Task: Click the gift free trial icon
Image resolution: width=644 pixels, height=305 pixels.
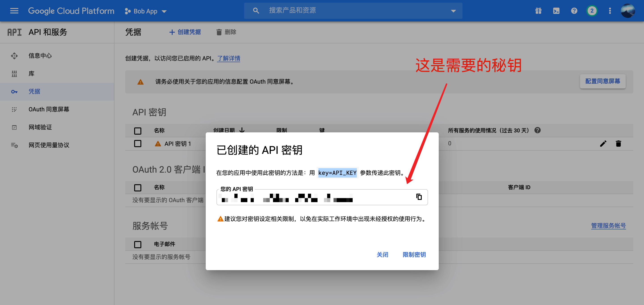Action: [538, 11]
